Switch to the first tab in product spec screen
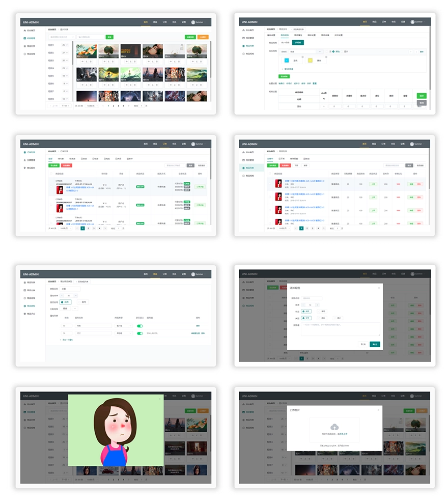448x504 pixels. (x=271, y=35)
